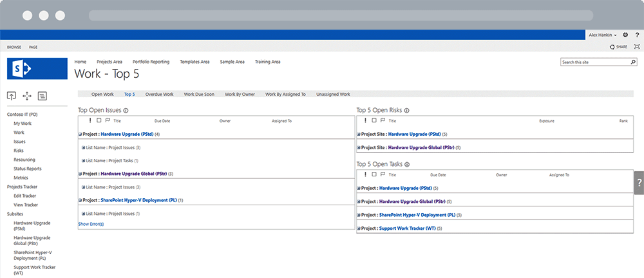Open the Alex Hankin user dropdown
Screen dimensions: 644x278
pos(603,35)
